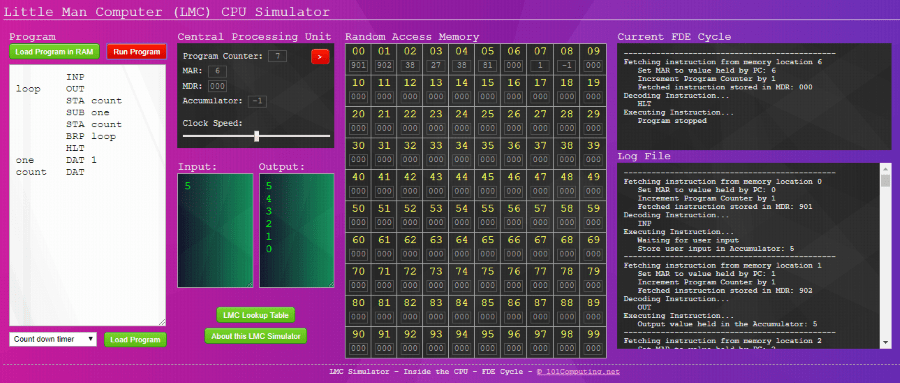Click the Accumulator value field
The height and width of the screenshot is (383, 900).
[x=257, y=102]
